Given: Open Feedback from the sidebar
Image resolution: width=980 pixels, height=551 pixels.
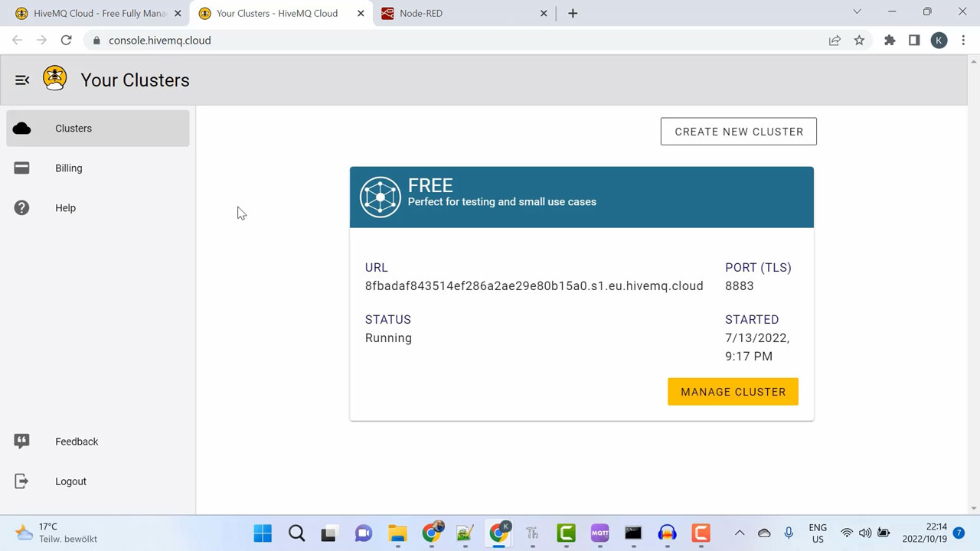Looking at the screenshot, I should coord(98,442).
